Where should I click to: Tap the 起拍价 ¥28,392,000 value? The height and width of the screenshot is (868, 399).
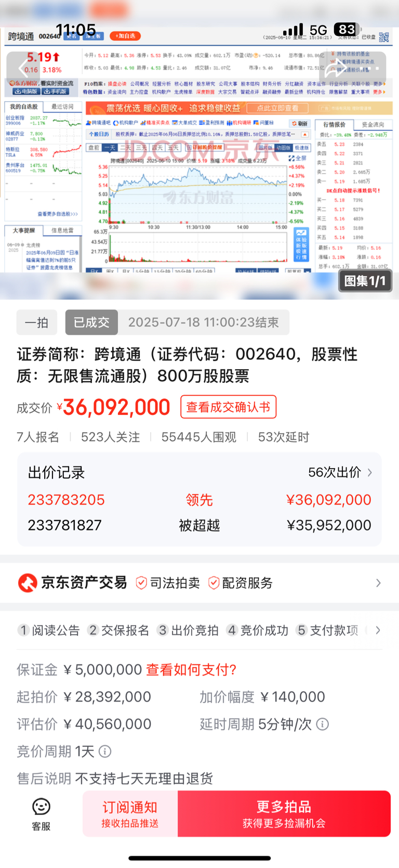(107, 697)
